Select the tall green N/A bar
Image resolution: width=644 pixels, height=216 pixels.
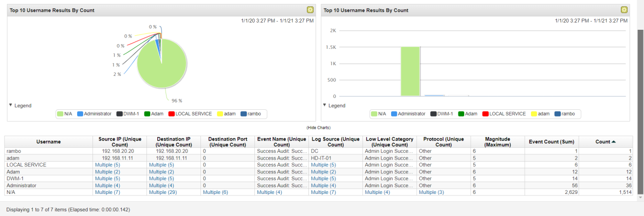[x=410, y=71]
